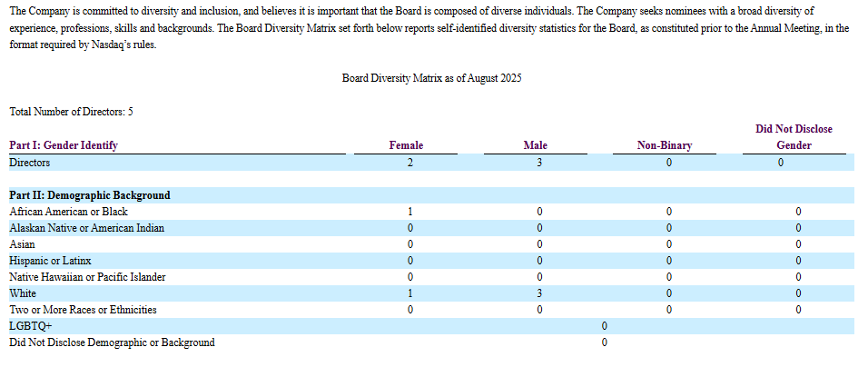Screen dimensions: 868x367
Task: Click the 'White' row label
Action: point(23,293)
